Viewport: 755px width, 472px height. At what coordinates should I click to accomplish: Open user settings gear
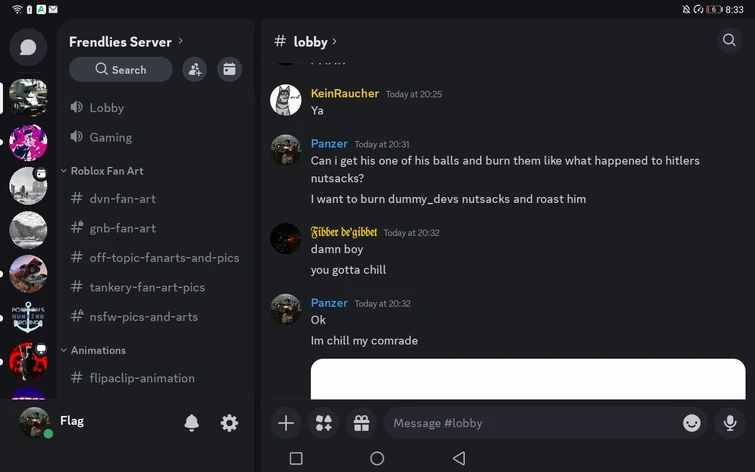[229, 423]
